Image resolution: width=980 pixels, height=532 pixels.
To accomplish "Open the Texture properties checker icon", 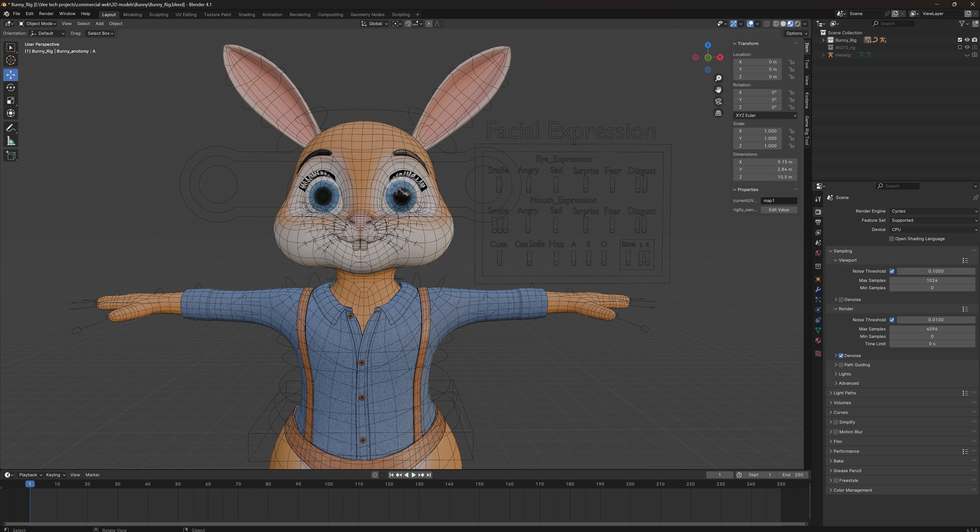I will click(x=818, y=353).
